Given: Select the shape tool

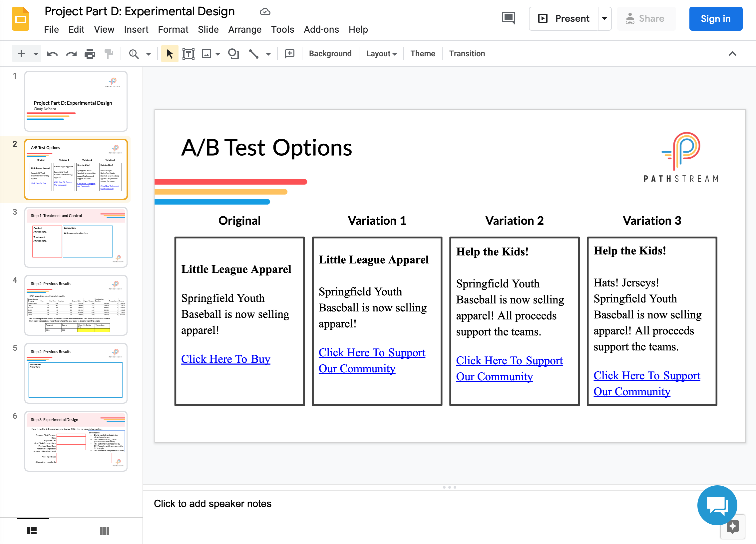Looking at the screenshot, I should click(x=233, y=54).
